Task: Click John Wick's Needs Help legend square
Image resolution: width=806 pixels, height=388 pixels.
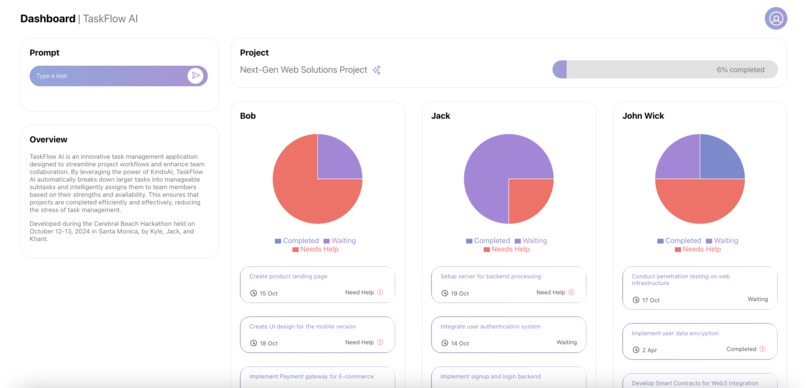Action: (x=678, y=249)
